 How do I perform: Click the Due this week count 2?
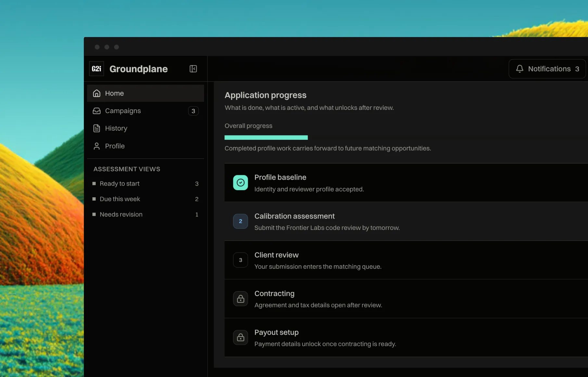click(x=197, y=199)
